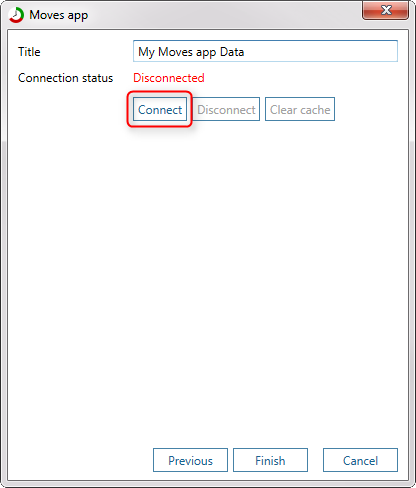416x488 pixels.
Task: Click the word "Data" in title field
Action: [x=232, y=52]
